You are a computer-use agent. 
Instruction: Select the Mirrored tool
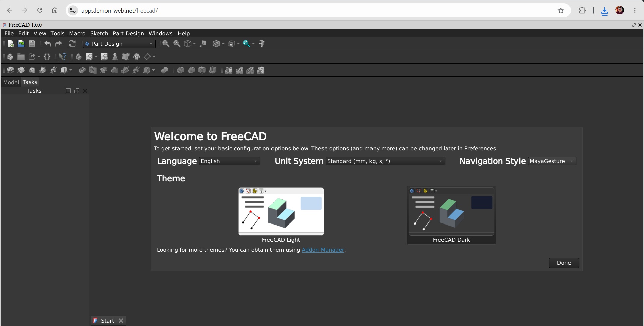(x=229, y=70)
